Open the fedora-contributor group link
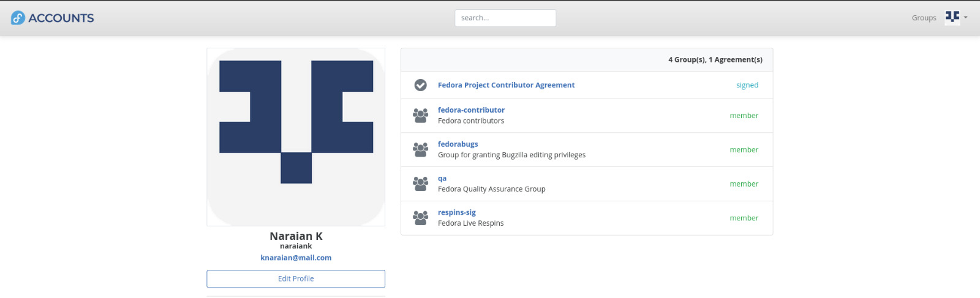This screenshot has width=980, height=298. [x=471, y=110]
